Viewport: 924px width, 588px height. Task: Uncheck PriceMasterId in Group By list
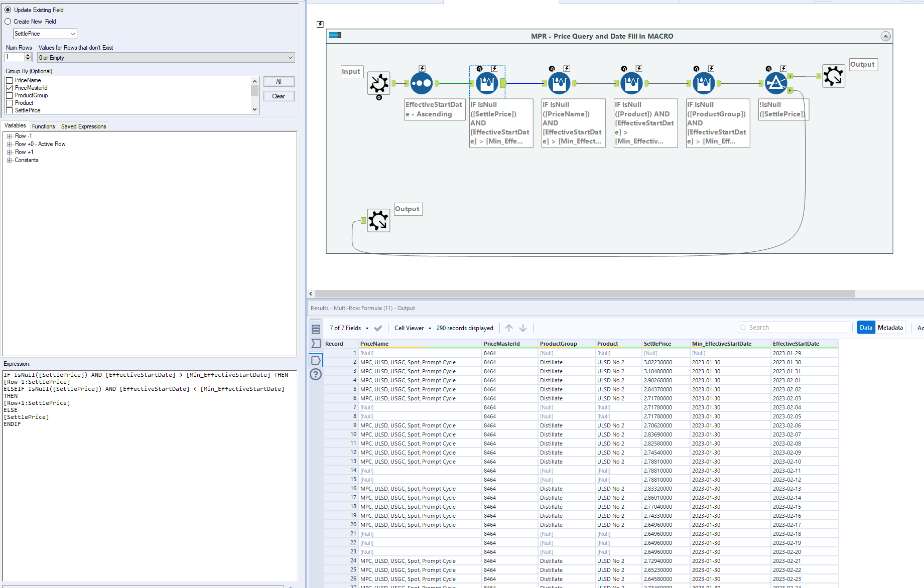tap(9, 88)
